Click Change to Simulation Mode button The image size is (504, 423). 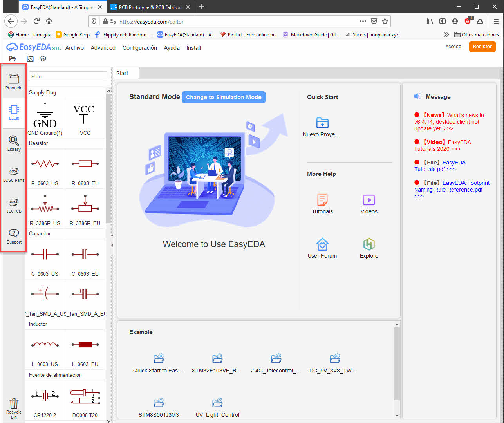point(224,97)
